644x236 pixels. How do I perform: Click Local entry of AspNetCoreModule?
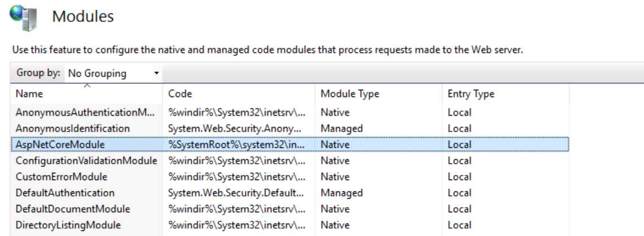click(x=460, y=145)
